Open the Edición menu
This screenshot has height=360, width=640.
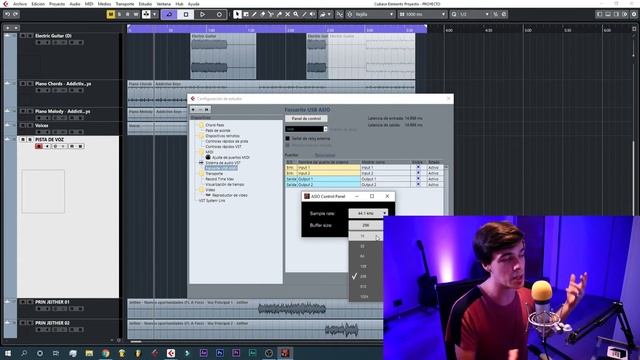tap(38, 4)
